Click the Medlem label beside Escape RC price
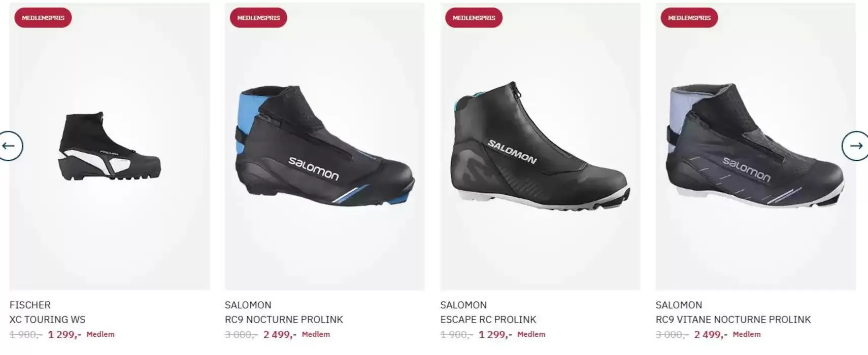 [x=531, y=334]
